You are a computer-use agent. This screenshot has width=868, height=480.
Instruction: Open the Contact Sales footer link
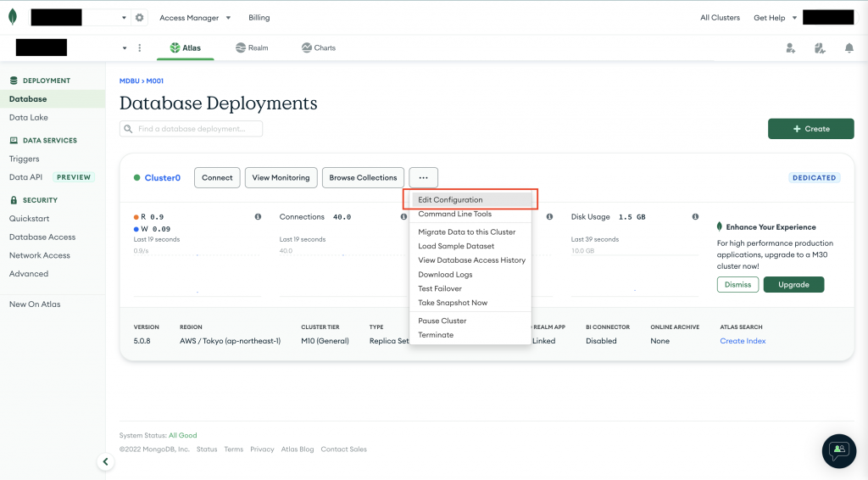344,449
